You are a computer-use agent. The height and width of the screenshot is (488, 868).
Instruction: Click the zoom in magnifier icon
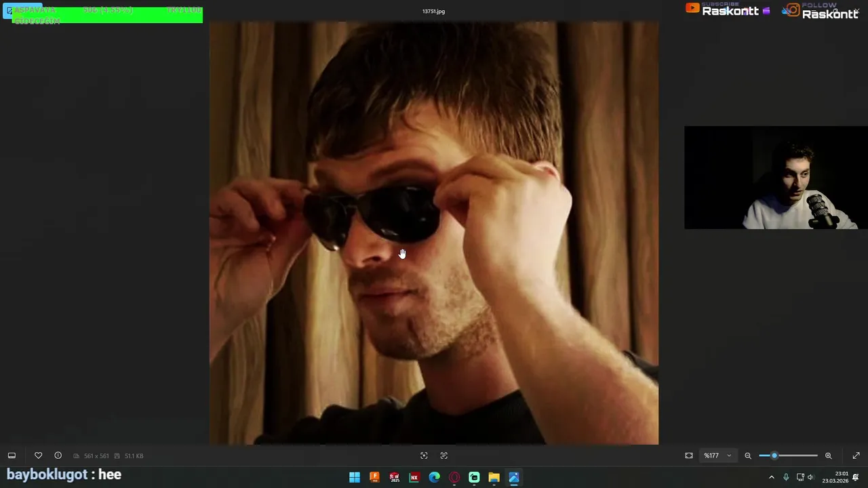(828, 455)
